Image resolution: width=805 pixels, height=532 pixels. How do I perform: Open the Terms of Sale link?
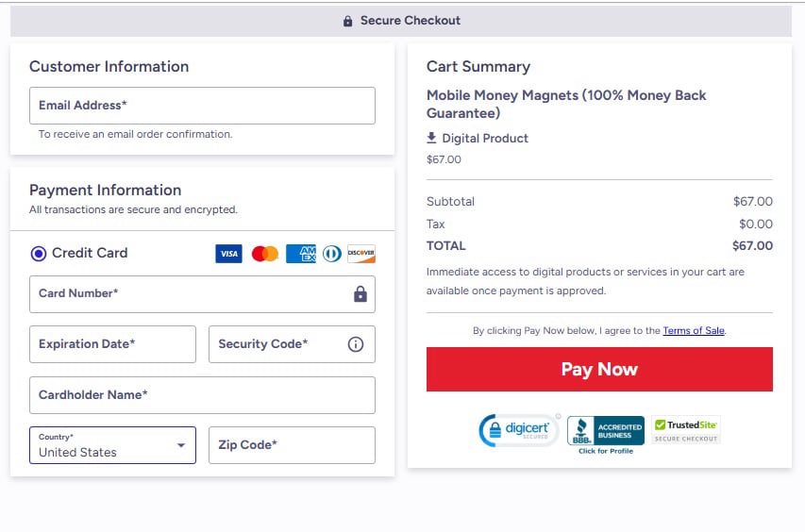[694, 331]
